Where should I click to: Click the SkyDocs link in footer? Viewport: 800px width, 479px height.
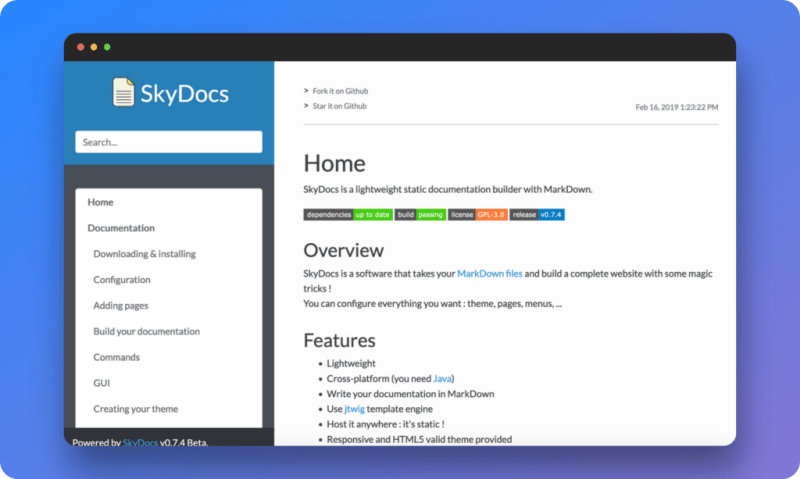[140, 442]
